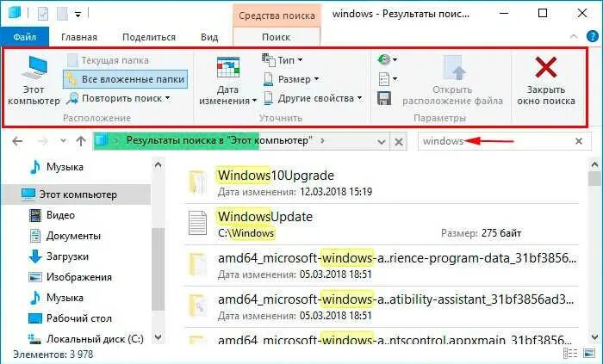603x364 pixels.
Task: Click the Forward navigation arrow
Action: (42, 141)
